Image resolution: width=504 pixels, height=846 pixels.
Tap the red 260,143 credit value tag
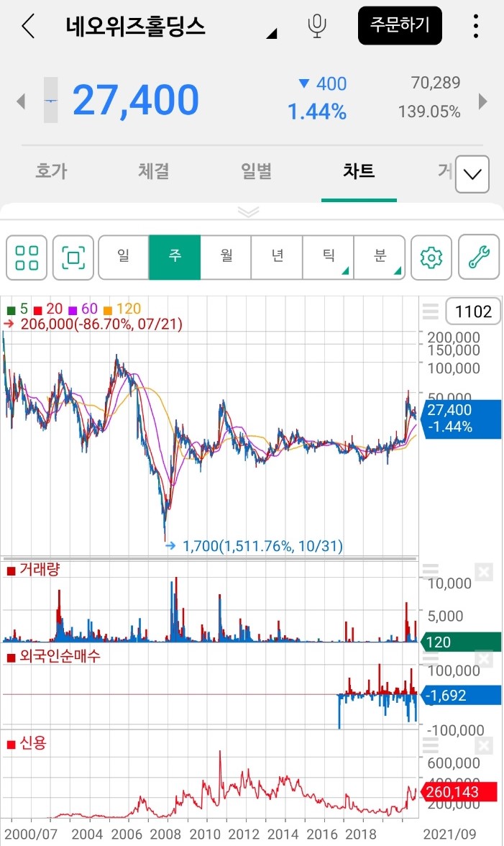click(x=458, y=791)
